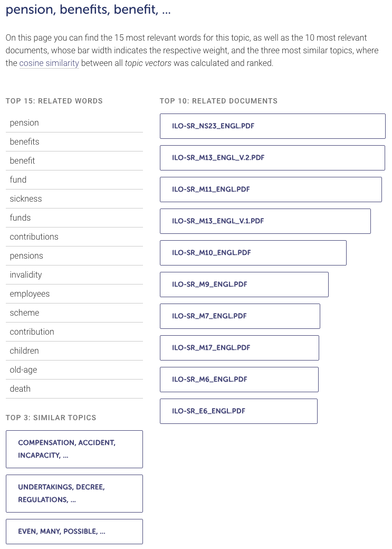The width and height of the screenshot is (392, 549).
Task: Select the word 'invalidity' in related words
Action: [x=25, y=274]
